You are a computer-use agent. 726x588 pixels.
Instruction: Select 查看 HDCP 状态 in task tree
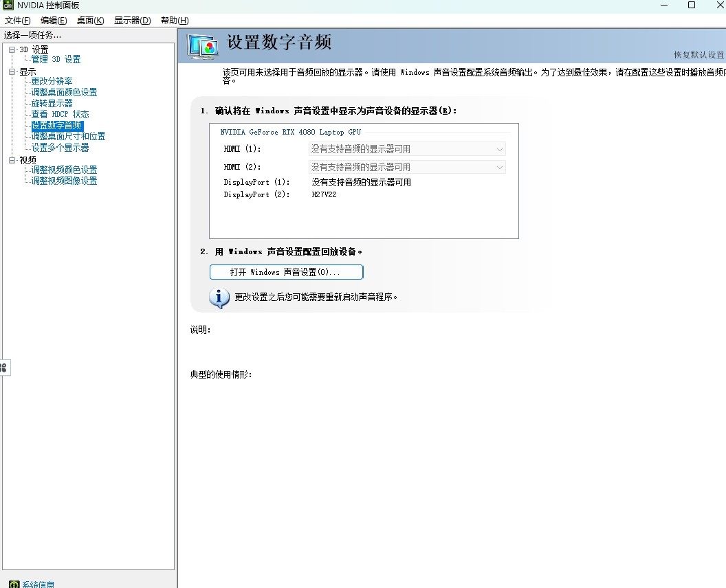tap(60, 114)
